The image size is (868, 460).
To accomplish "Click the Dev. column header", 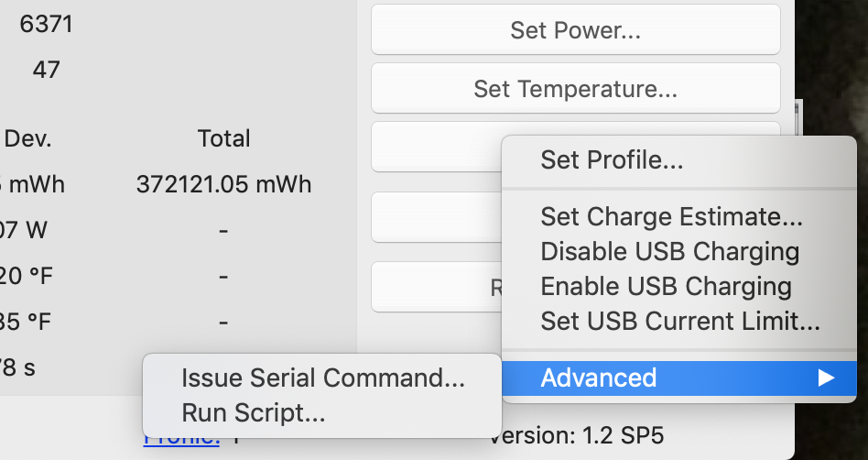I will [x=28, y=139].
